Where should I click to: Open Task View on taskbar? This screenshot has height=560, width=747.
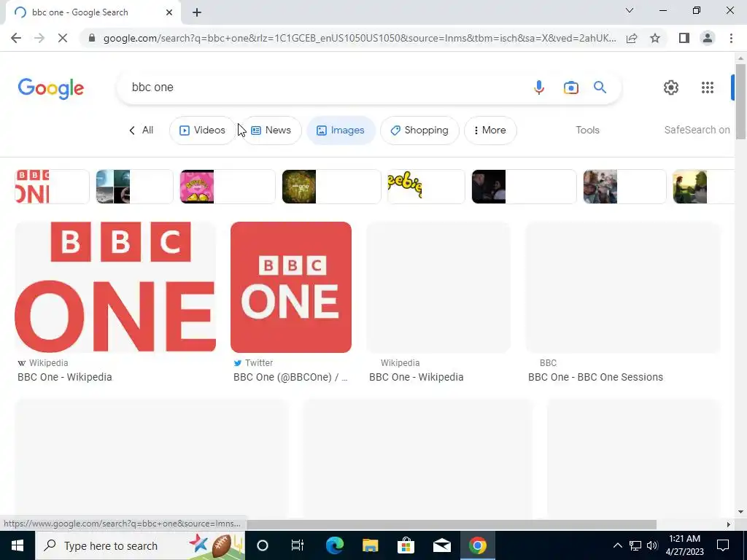tap(298, 545)
